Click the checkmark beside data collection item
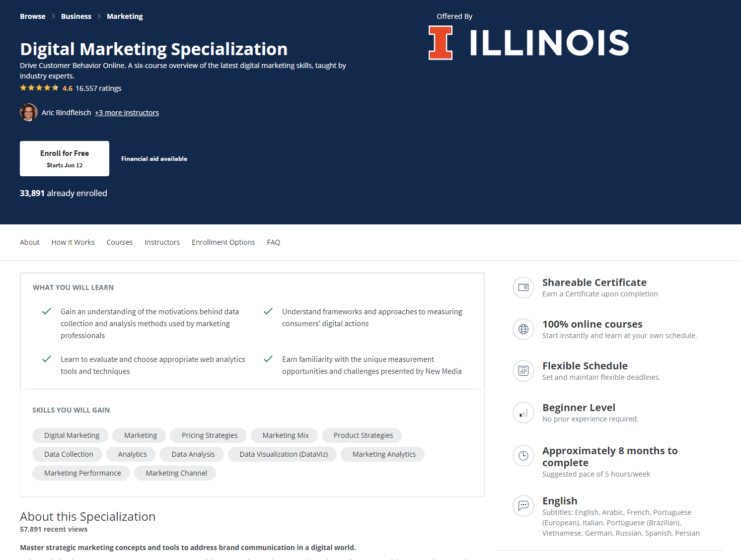The image size is (741, 560). [x=47, y=311]
